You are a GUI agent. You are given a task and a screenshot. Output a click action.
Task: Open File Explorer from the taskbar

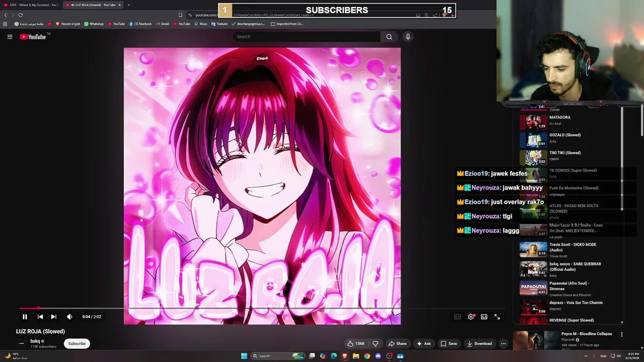coord(356,356)
